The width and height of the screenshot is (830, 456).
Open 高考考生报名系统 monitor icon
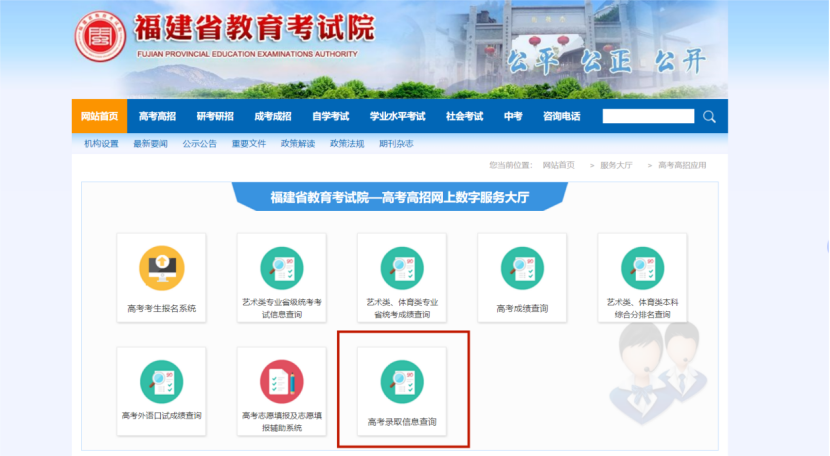(161, 268)
